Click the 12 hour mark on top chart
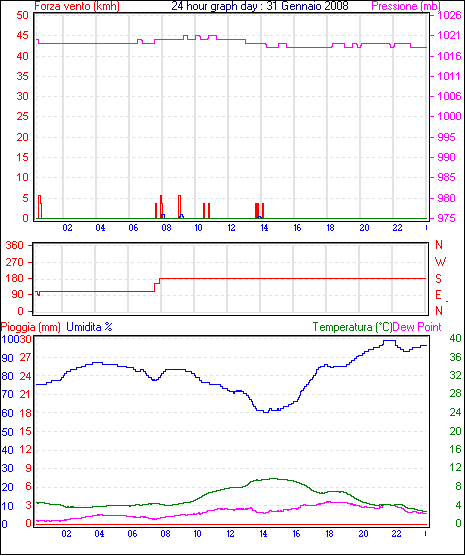This screenshot has height=556, width=465. [231, 228]
